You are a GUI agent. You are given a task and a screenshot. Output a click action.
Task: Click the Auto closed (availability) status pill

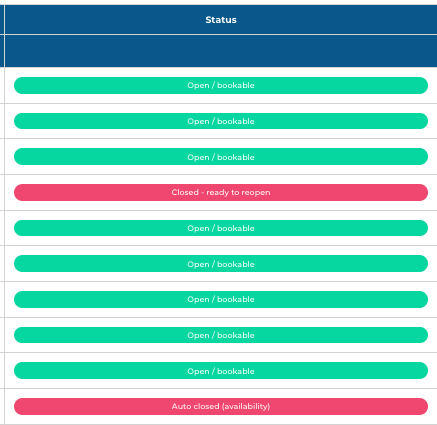click(221, 406)
